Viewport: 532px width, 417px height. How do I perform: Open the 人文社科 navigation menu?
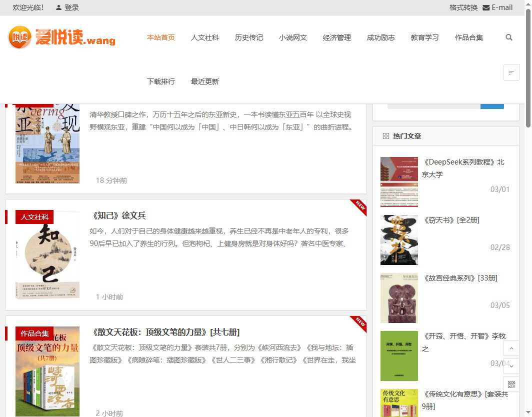[x=205, y=37]
